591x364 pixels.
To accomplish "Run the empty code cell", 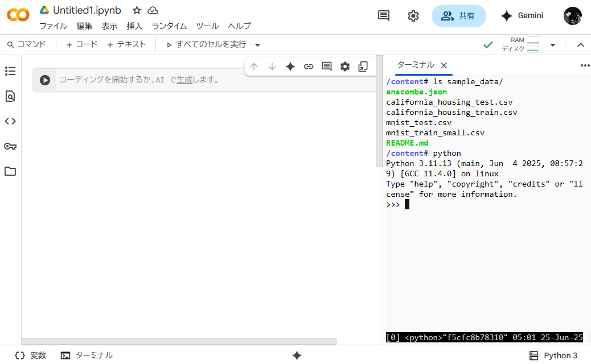I will click(45, 80).
